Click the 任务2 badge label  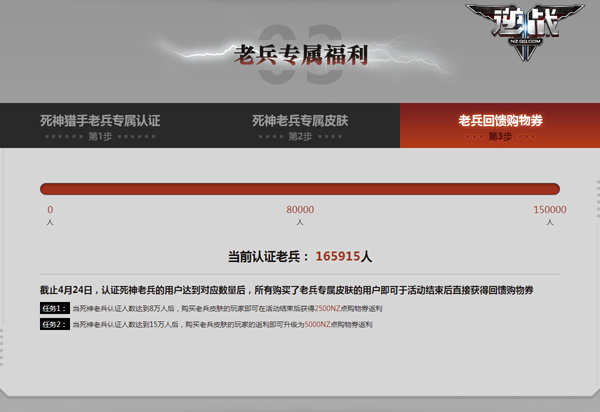click(x=52, y=325)
